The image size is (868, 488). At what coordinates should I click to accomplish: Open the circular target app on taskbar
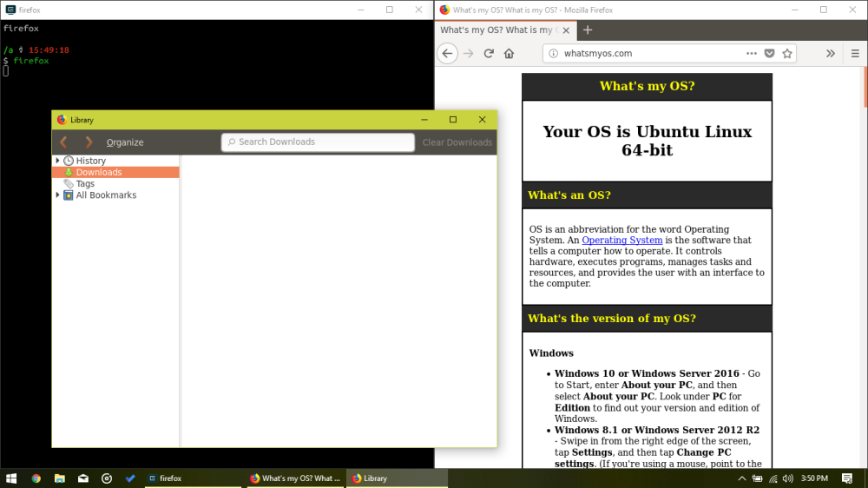(107, 478)
